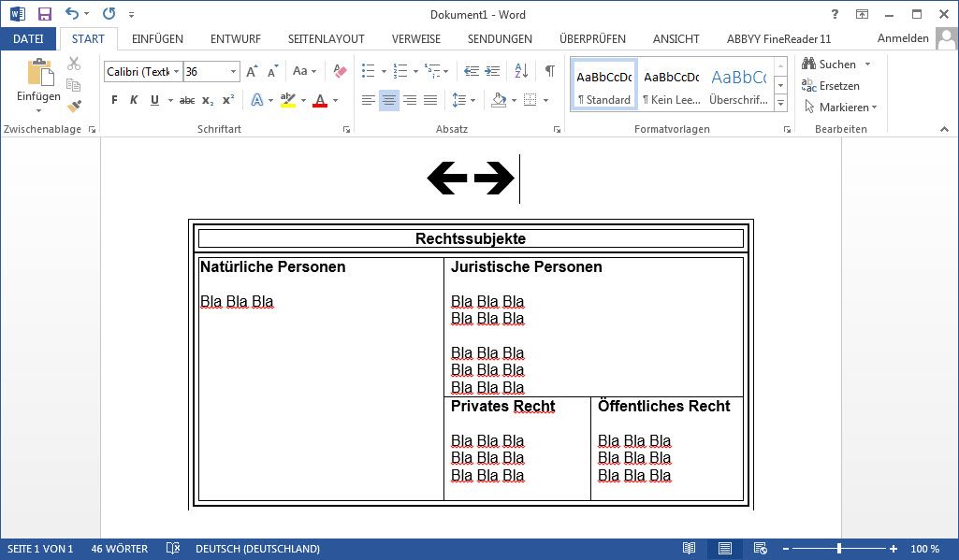The image size is (959, 560).
Task: Apply strikethrough formatting
Action: tap(187, 100)
